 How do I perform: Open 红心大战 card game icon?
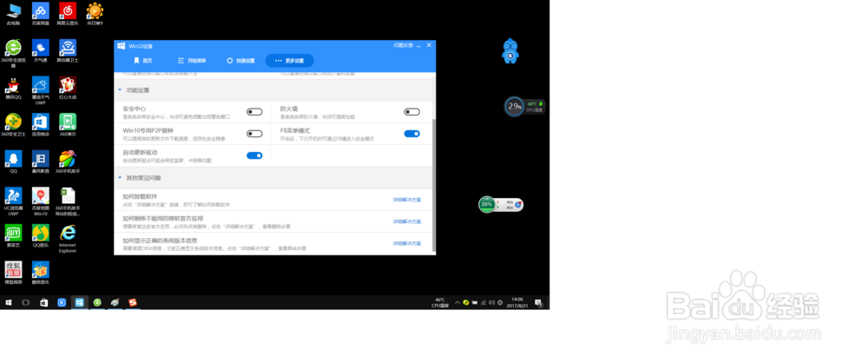point(68,88)
